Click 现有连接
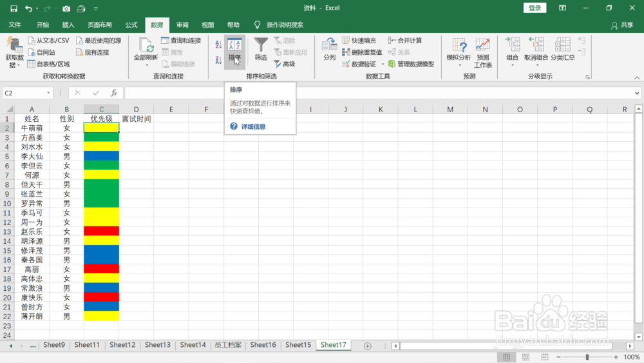The image size is (644, 363). (x=92, y=52)
